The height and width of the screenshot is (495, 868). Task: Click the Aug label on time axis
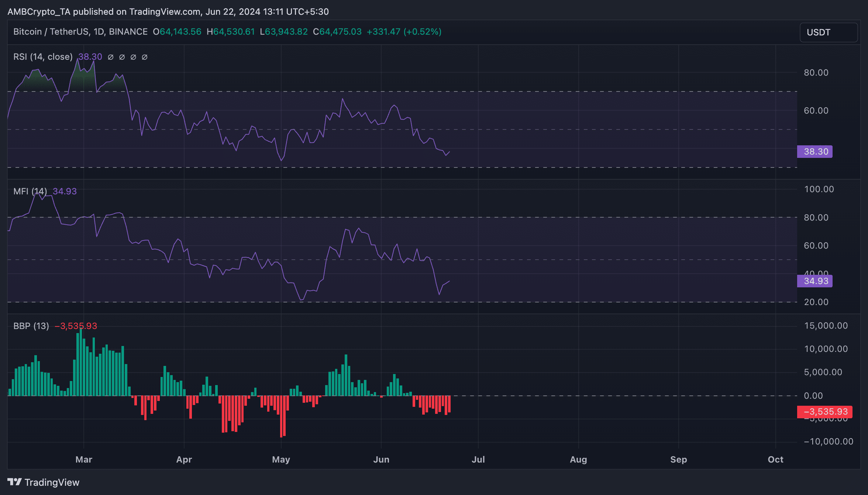tap(578, 460)
